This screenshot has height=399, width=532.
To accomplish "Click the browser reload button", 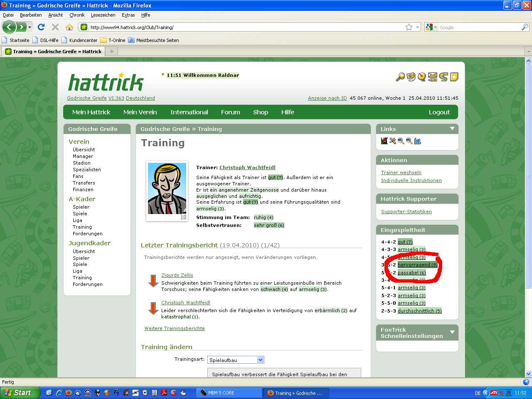I will point(41,27).
